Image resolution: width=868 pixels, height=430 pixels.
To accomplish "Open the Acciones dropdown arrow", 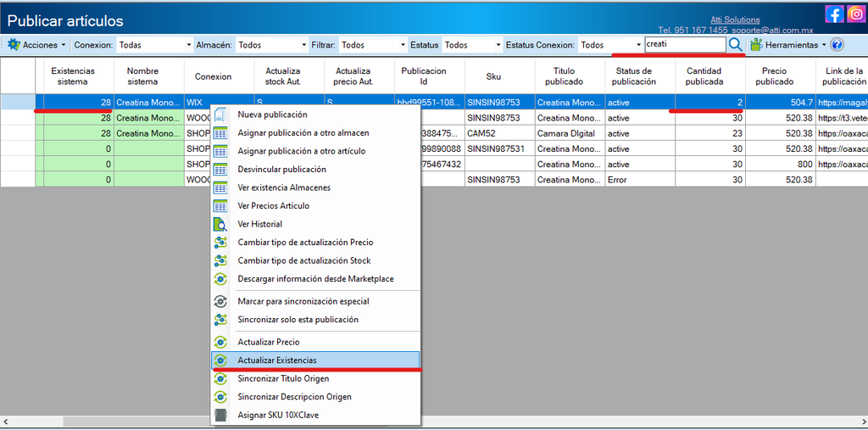I will (x=63, y=45).
